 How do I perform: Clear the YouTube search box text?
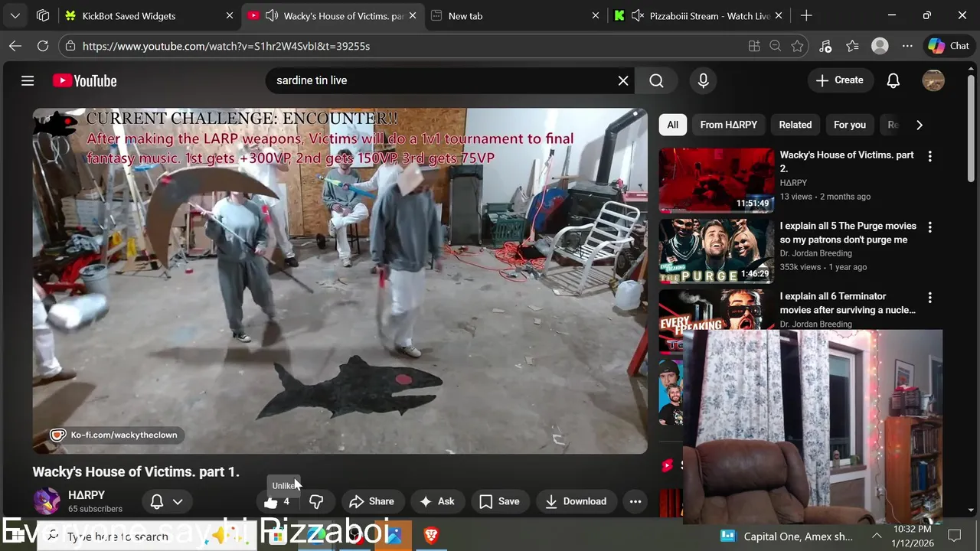pos(623,80)
